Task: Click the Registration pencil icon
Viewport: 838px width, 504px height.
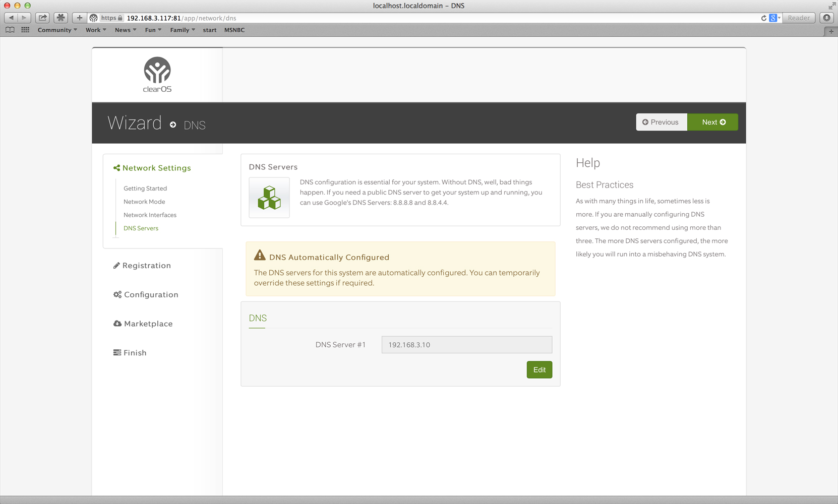Action: (116, 266)
